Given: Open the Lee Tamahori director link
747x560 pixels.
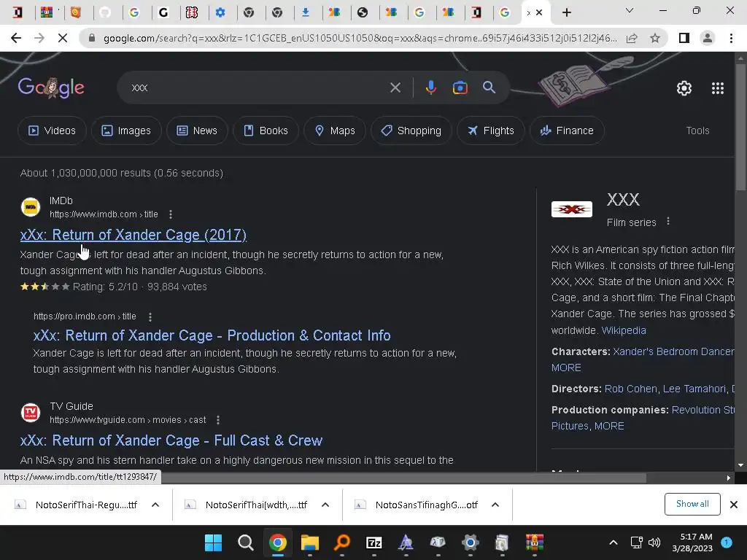Looking at the screenshot, I should pyautogui.click(x=694, y=389).
